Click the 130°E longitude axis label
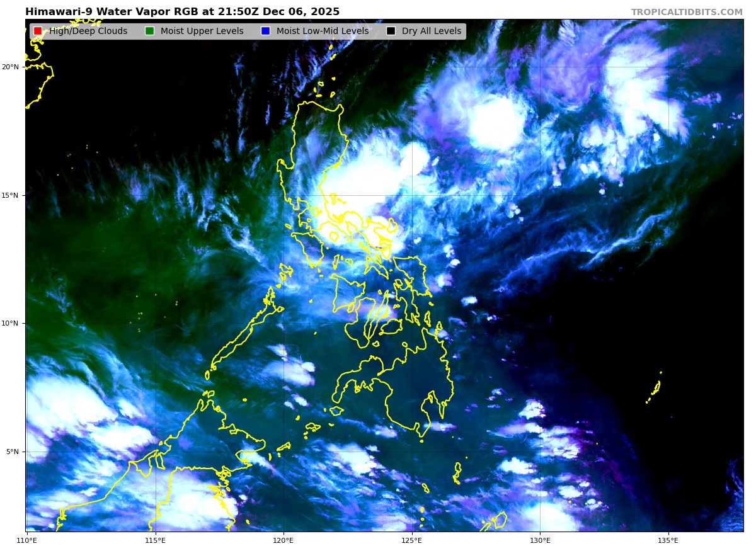This screenshot has height=546, width=756. point(540,540)
